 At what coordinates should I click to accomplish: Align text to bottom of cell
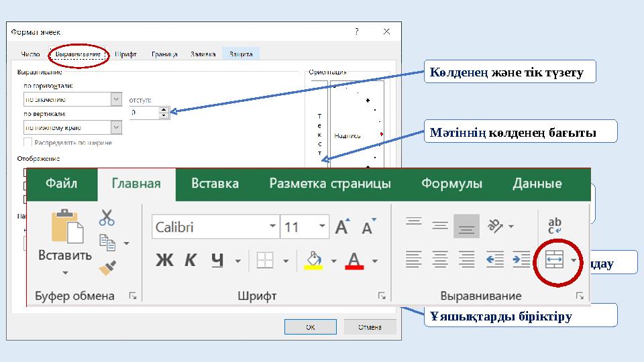click(466, 226)
